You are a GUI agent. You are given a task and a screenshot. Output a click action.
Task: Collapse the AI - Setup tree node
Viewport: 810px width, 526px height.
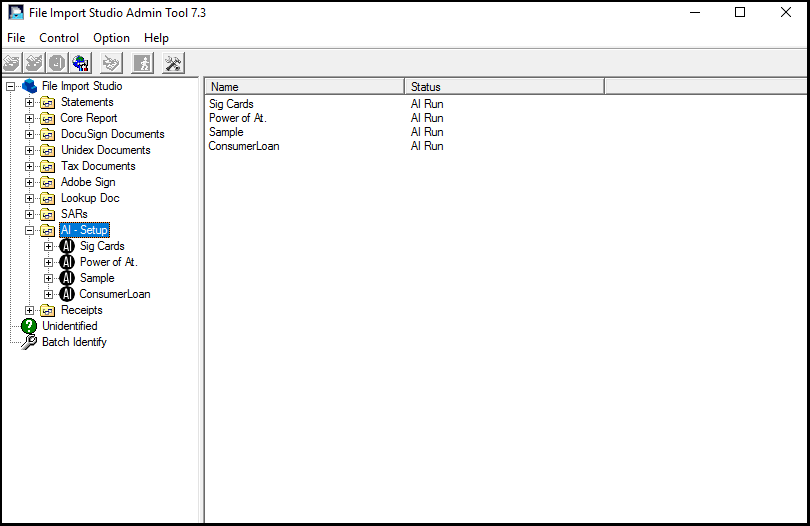tap(29, 230)
